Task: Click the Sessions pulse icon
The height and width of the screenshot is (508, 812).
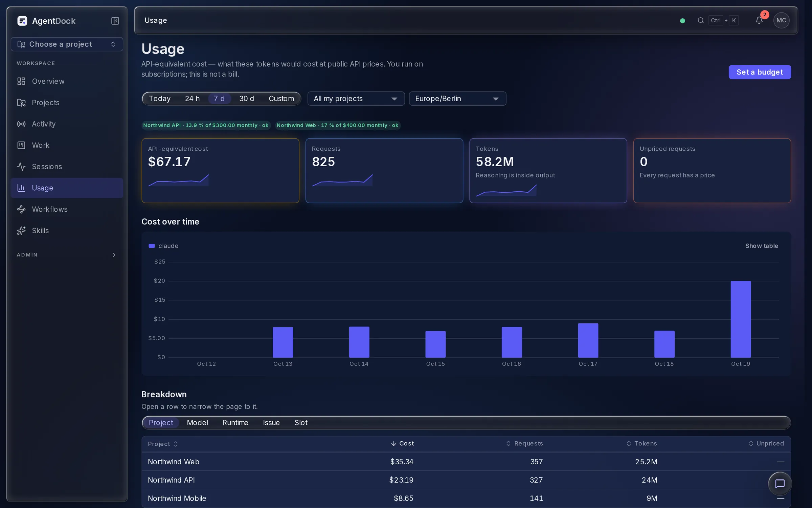Action: pos(21,167)
